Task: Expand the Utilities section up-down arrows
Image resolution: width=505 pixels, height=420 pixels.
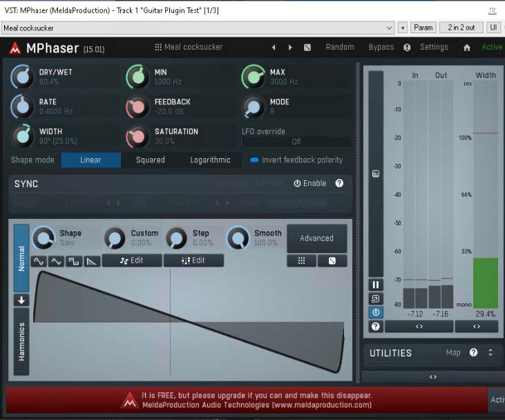Action: (x=490, y=352)
